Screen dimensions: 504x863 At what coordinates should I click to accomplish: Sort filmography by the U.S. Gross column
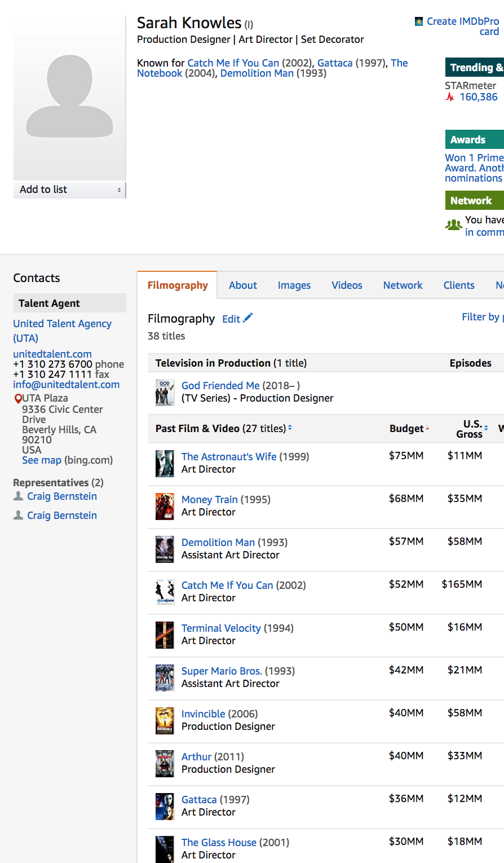tap(472, 429)
